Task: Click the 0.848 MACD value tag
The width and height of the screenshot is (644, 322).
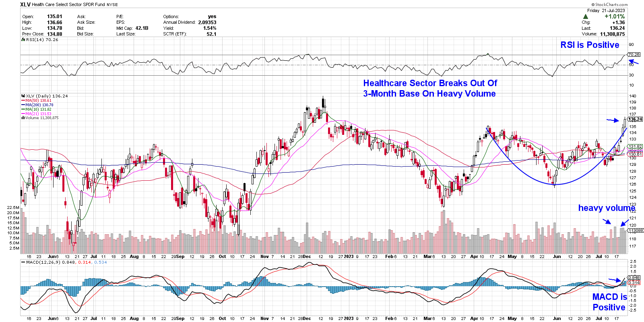Action: click(634, 277)
